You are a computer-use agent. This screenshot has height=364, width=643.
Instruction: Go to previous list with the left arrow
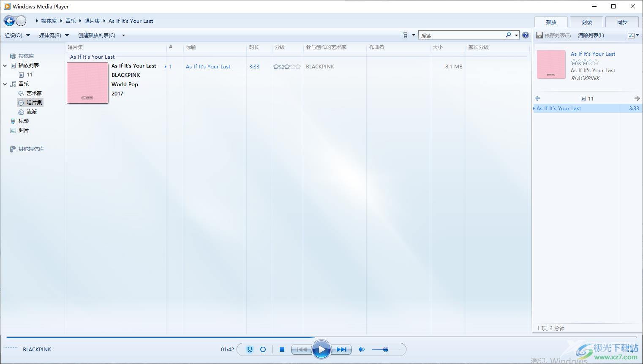[537, 98]
